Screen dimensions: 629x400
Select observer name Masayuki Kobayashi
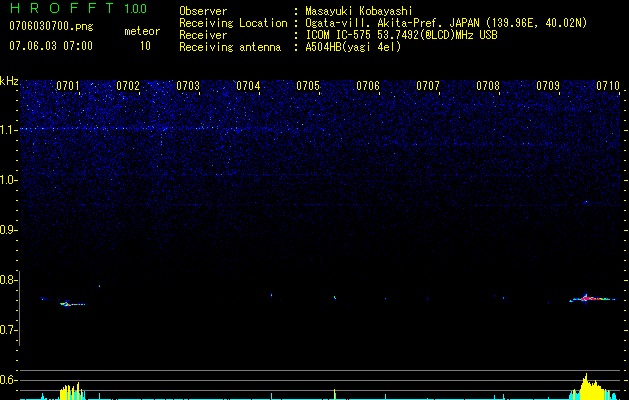click(x=359, y=11)
